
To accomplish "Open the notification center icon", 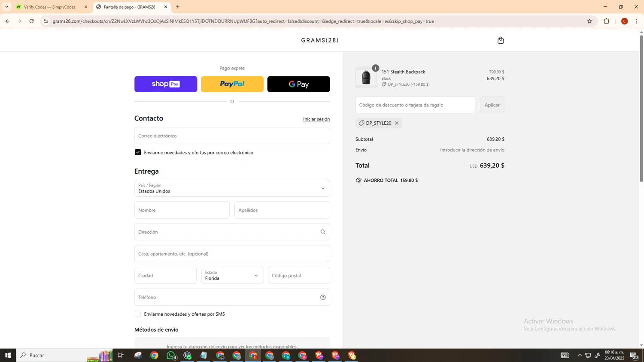I will tap(634, 355).
